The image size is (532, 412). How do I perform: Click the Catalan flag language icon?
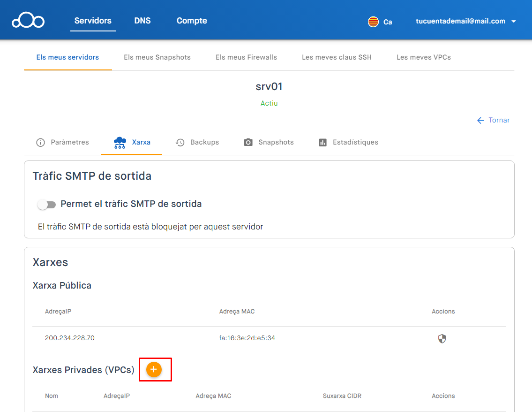[x=373, y=22]
